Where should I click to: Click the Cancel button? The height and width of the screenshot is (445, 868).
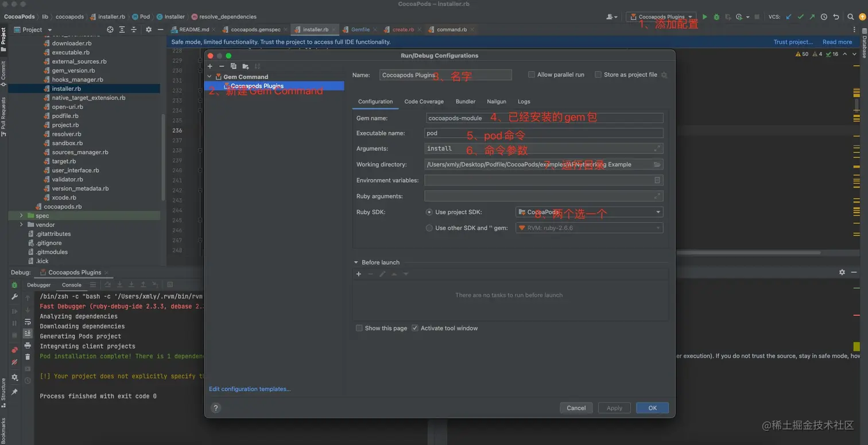(x=576, y=408)
